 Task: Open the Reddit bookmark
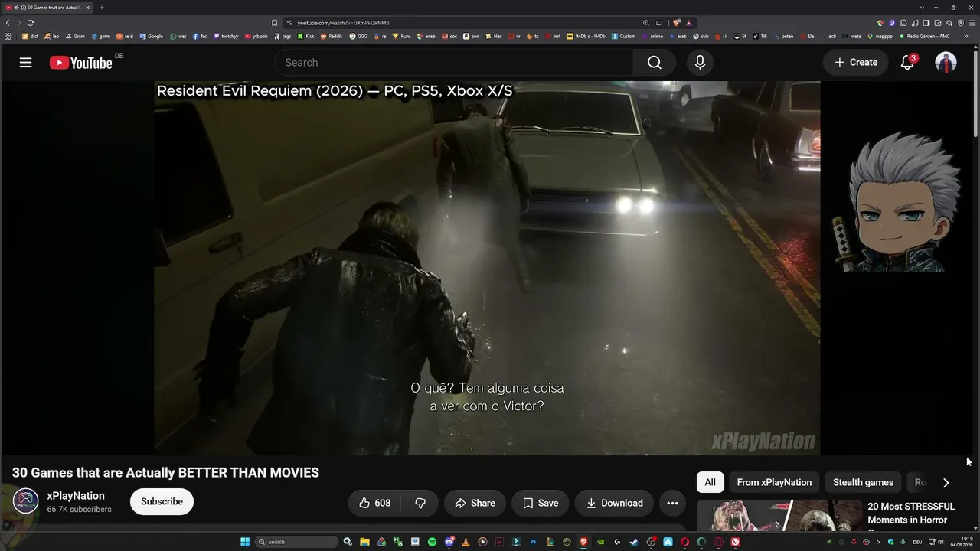pyautogui.click(x=332, y=36)
